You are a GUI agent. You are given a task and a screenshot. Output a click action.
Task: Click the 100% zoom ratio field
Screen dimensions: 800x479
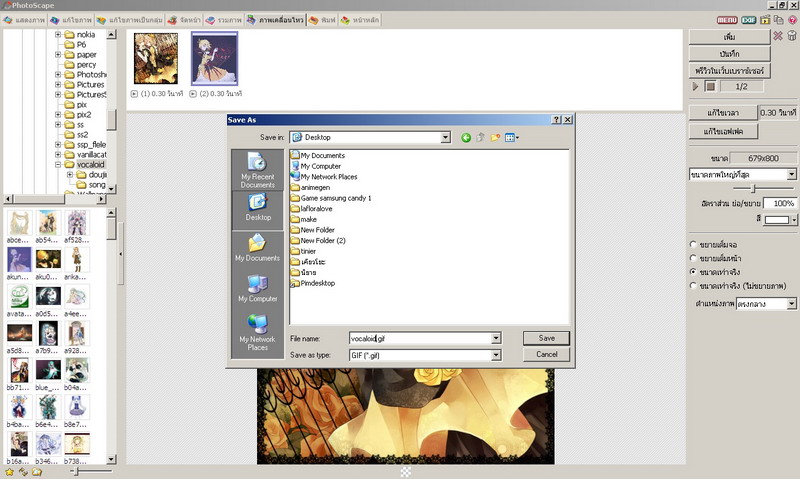click(x=780, y=204)
